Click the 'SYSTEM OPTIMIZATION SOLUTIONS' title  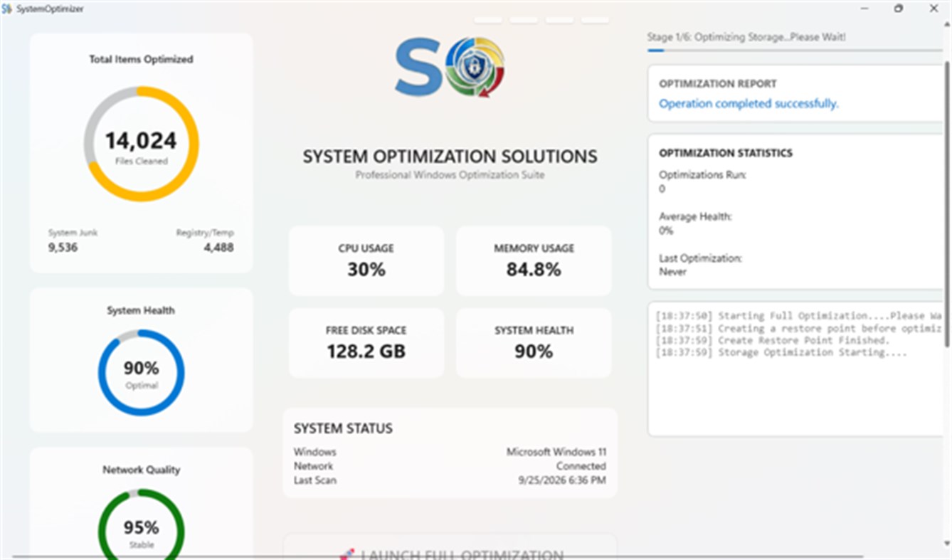(x=450, y=157)
